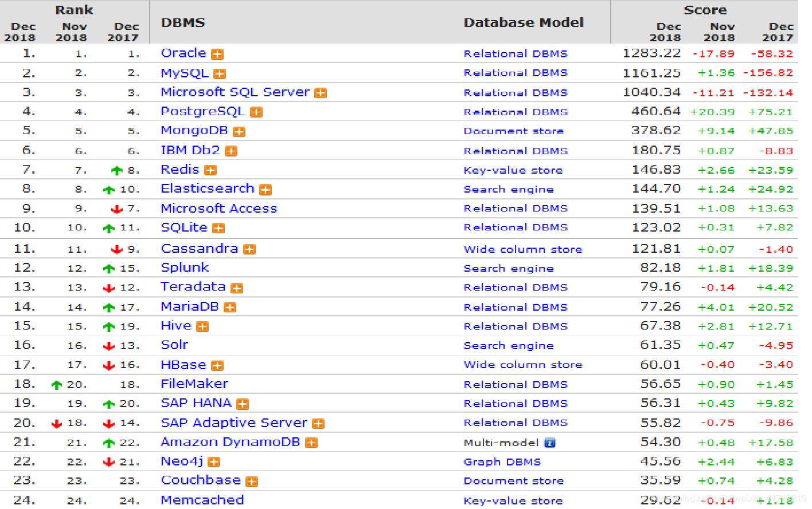Open the MySQL link
Viewport: 812px width, 509px height.
[x=185, y=73]
